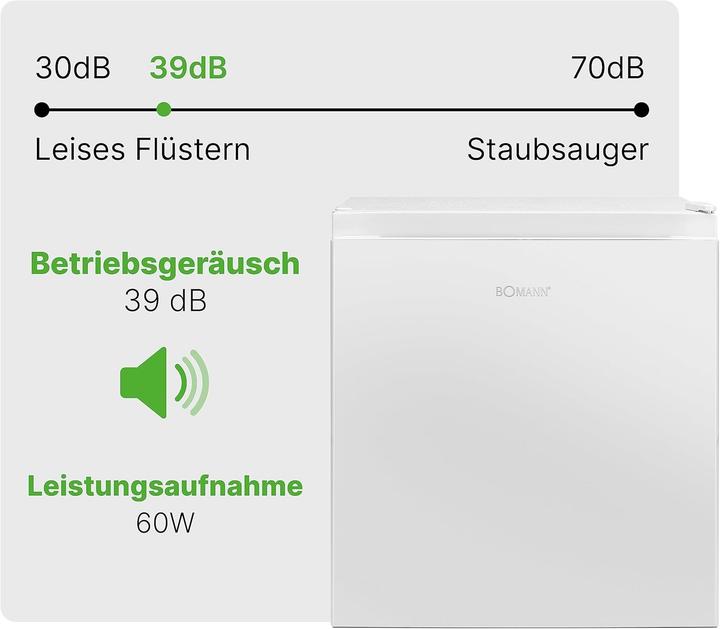Click the Leises Flüstern caption

coord(143,150)
